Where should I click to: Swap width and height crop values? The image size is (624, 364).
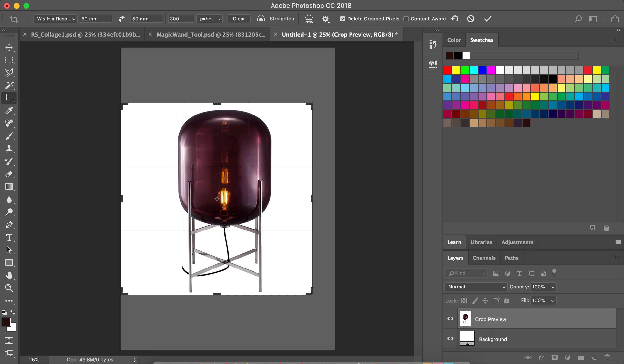121,19
